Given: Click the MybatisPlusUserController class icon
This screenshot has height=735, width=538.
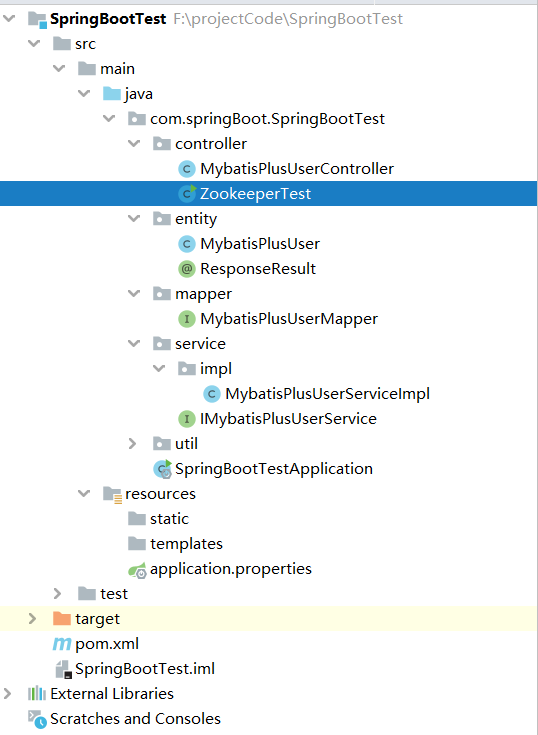Looking at the screenshot, I should pyautogui.click(x=187, y=169).
